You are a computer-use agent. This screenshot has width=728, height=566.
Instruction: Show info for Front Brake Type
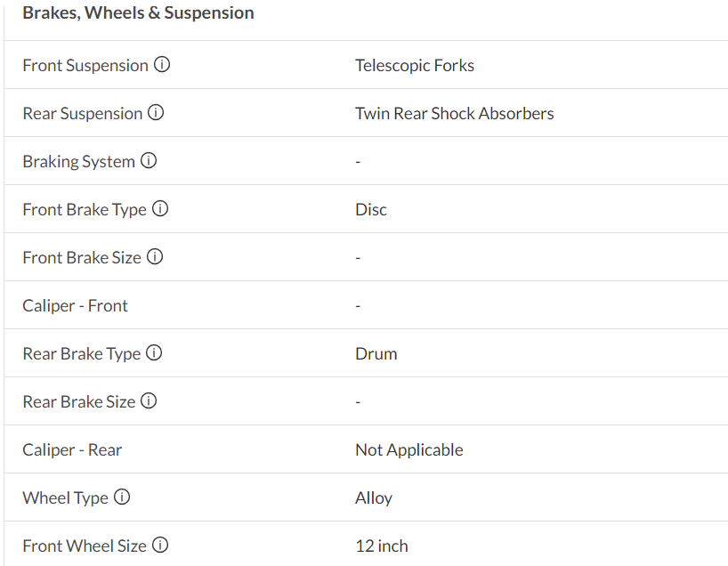pos(160,209)
